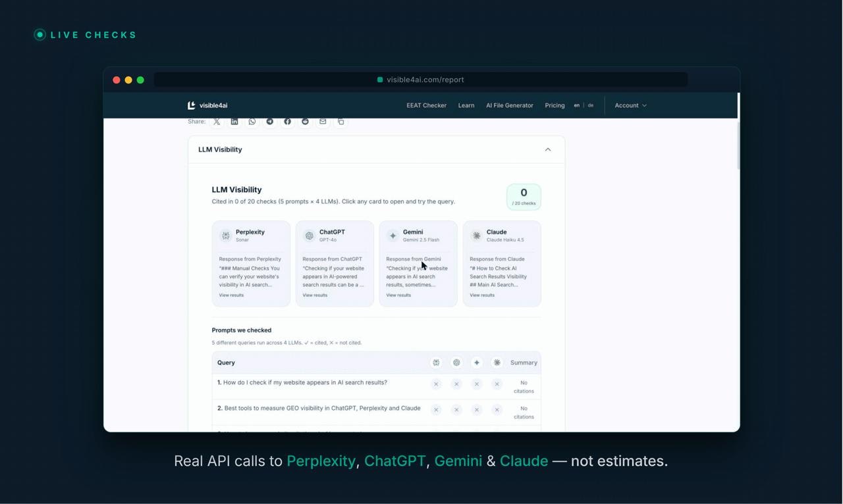Screen dimensions: 843x504
Task: Open the EEAT Checker nav item
Action: (x=426, y=105)
